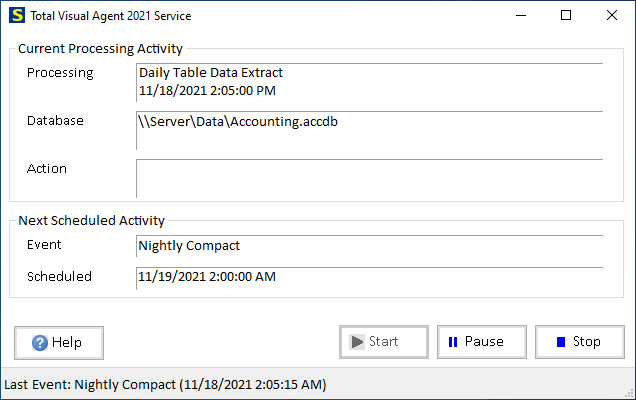This screenshot has width=636, height=400.
Task: Click the '11/18/2021 2:05:00 PM' processing timestamp
Action: pyautogui.click(x=207, y=90)
